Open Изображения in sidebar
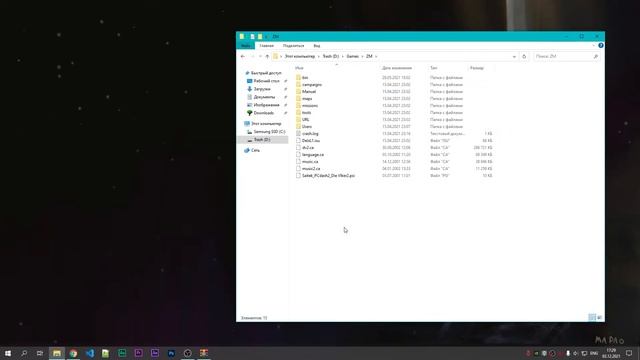Viewport: 640px width, 360px height. tap(263, 105)
